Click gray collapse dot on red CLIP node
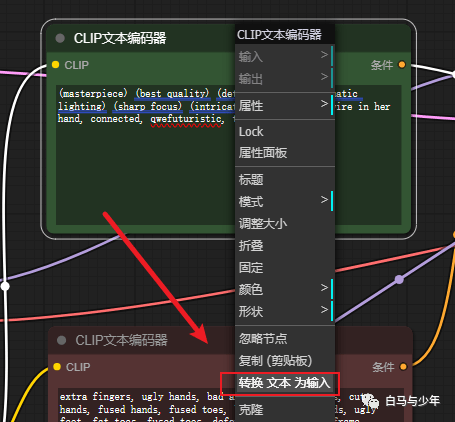The width and height of the screenshot is (455, 422). (61, 340)
